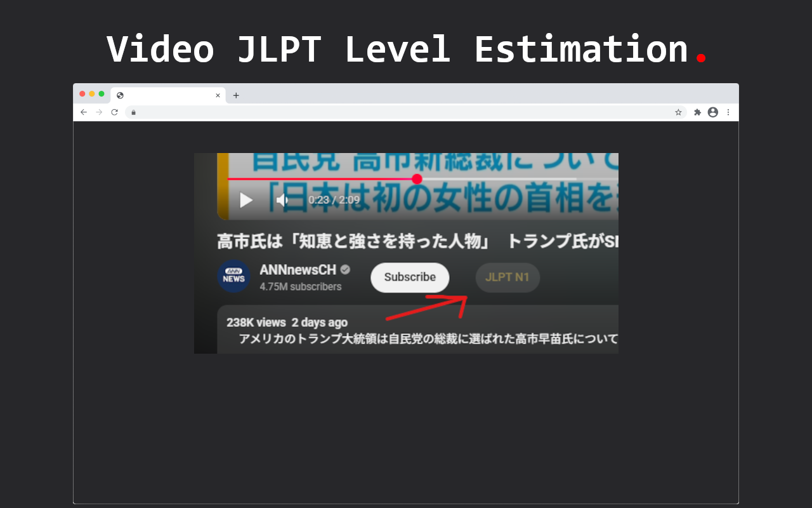Click the site security padlock icon

133,112
